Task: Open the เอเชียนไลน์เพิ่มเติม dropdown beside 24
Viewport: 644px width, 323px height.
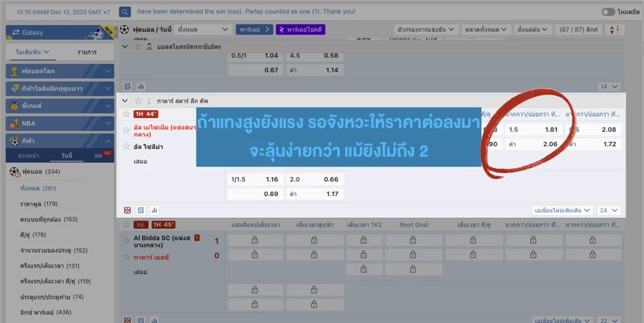Action: click(562, 211)
